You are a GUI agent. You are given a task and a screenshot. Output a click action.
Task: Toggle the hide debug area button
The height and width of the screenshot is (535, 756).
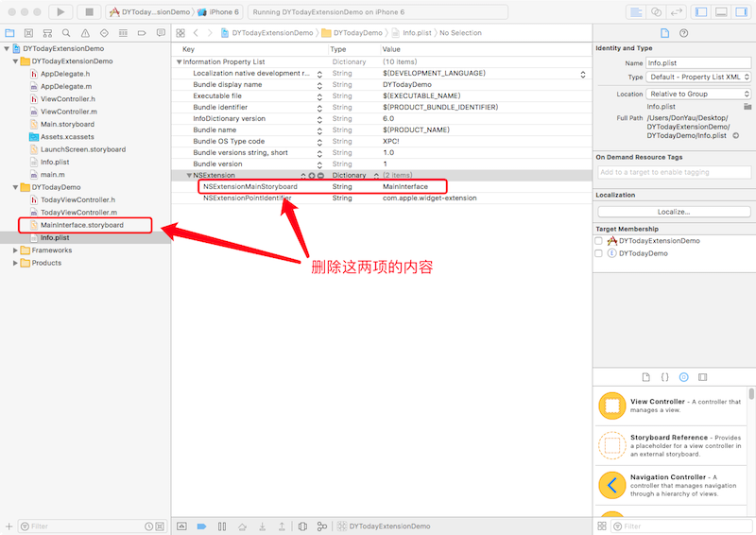(x=181, y=526)
